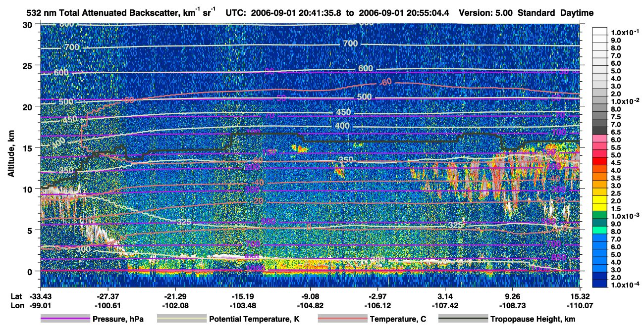Image resolution: width=644 pixels, height=330 pixels.
Task: Click the longitude value '-103.48'
Action: click(x=243, y=305)
